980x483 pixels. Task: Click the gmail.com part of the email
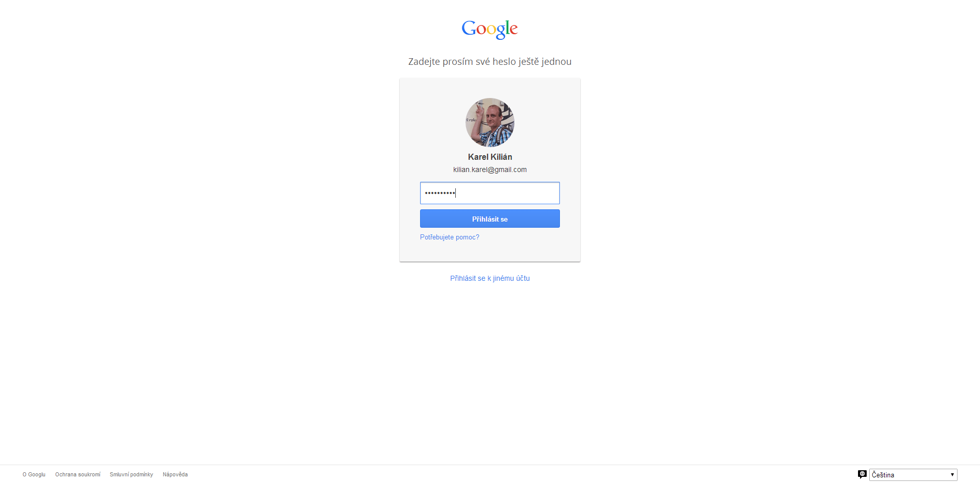click(510, 170)
